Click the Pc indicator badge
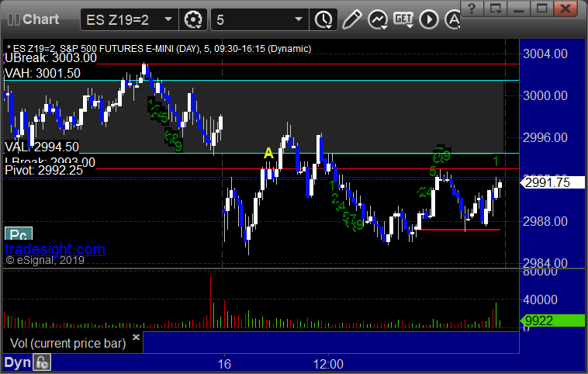The image size is (588, 374). point(19,234)
